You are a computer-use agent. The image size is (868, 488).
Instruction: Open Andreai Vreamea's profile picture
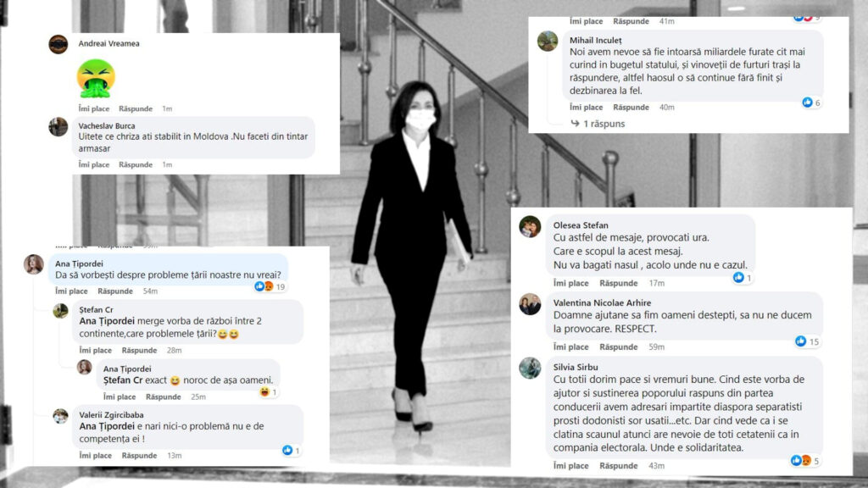click(58, 44)
